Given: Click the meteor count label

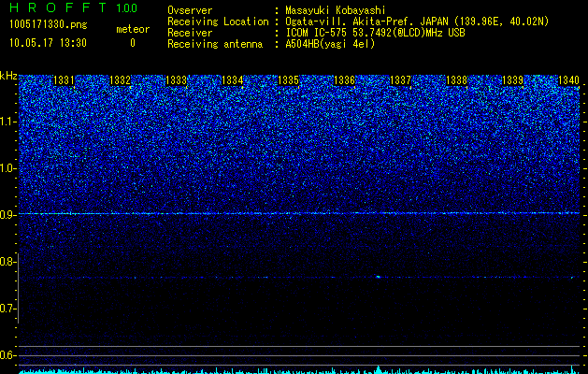Looking at the screenshot, I should point(133,29).
